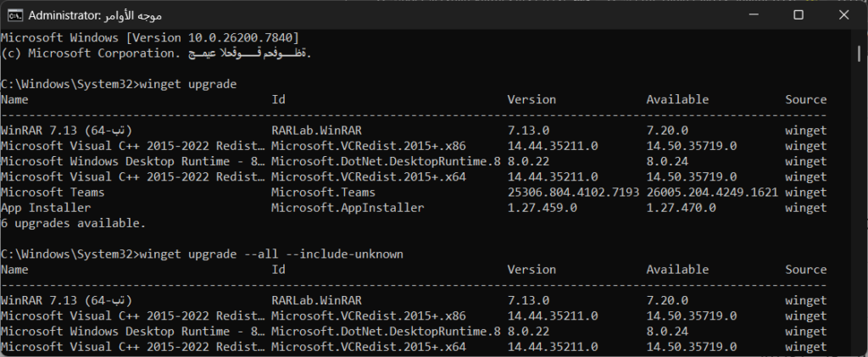Click Teams available version 26005.204.4249.1621
The image size is (868, 357).
point(712,192)
